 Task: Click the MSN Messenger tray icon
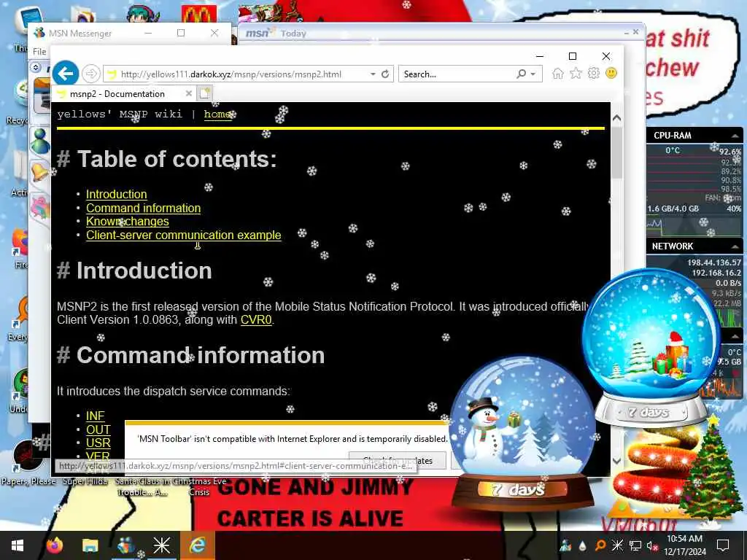pyautogui.click(x=566, y=545)
